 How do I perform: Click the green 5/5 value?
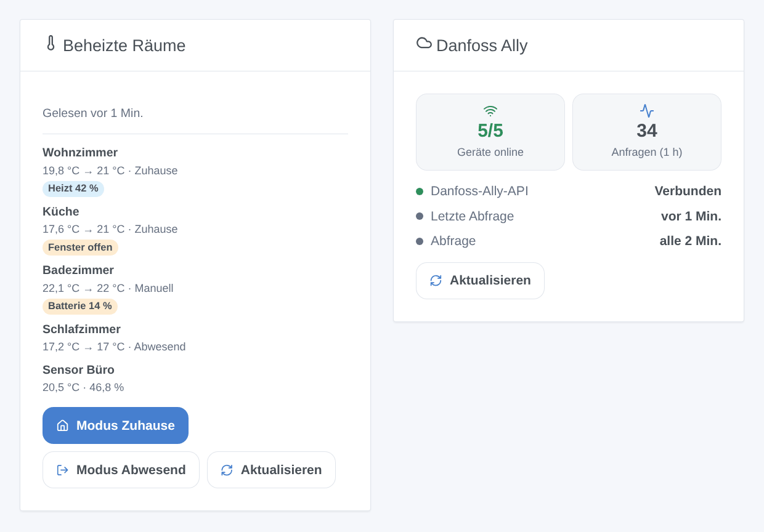click(x=490, y=131)
